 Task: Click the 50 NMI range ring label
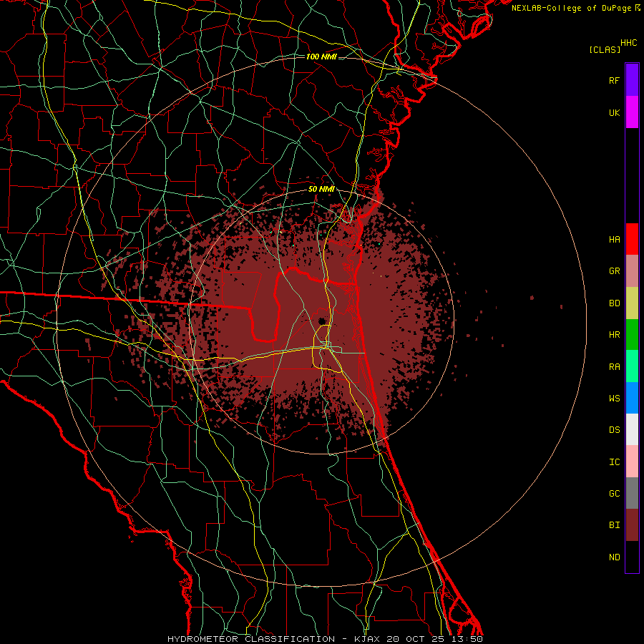pos(321,190)
